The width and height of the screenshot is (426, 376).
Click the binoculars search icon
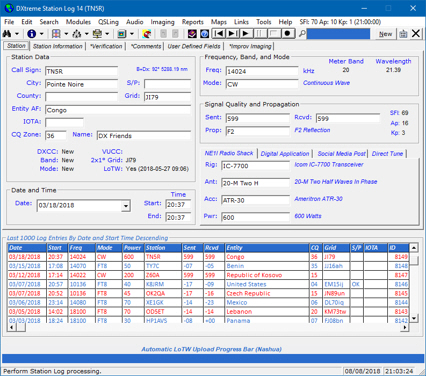(7, 34)
